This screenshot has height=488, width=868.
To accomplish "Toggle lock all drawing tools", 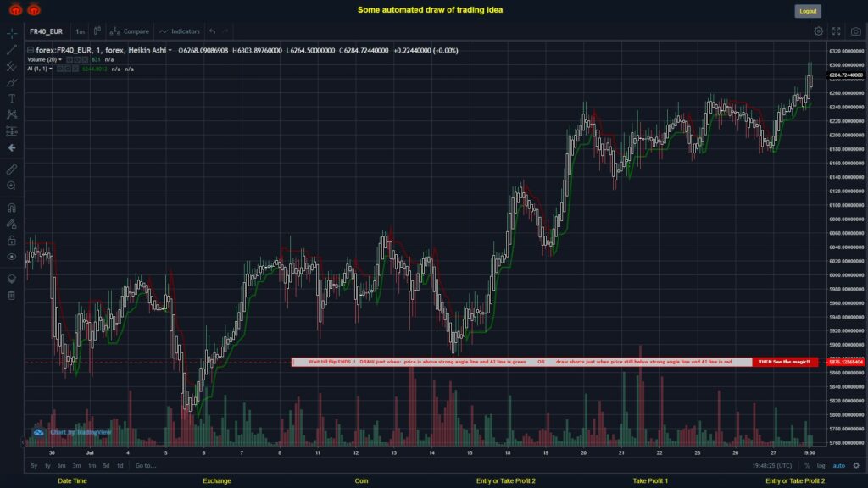I will pyautogui.click(x=12, y=240).
